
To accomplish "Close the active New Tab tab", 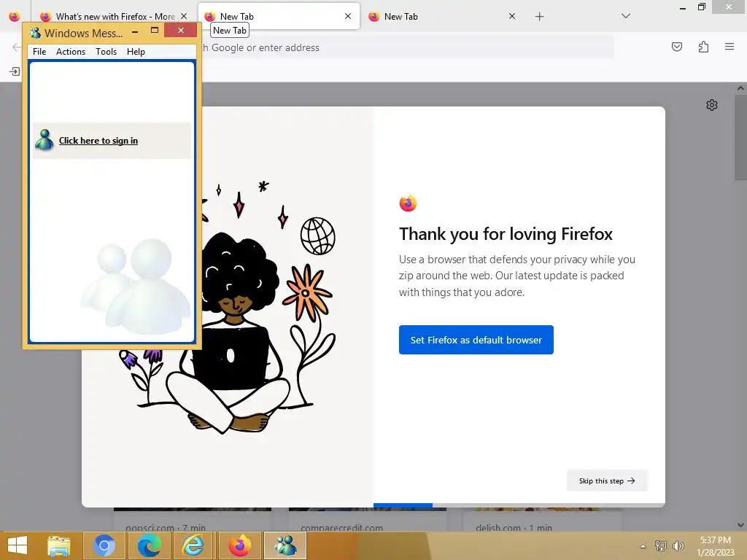I will 348,16.
